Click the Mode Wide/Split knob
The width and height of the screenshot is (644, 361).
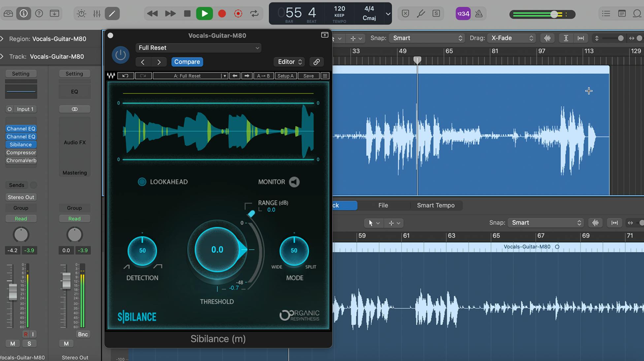click(x=294, y=251)
